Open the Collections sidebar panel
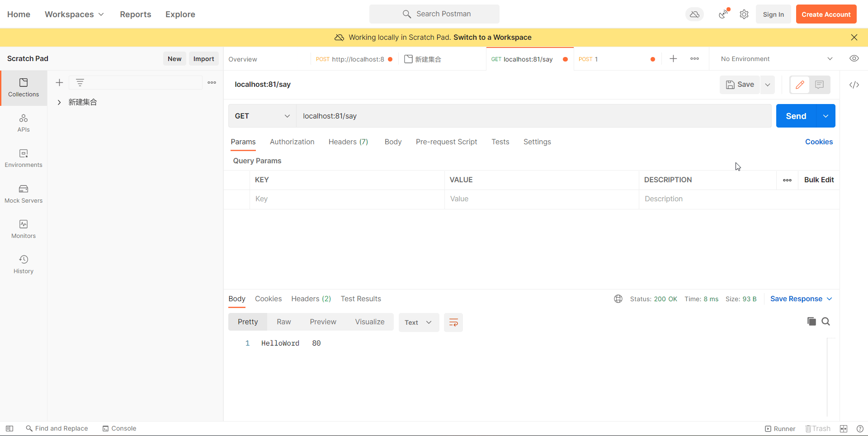This screenshot has width=868, height=436. [x=24, y=88]
